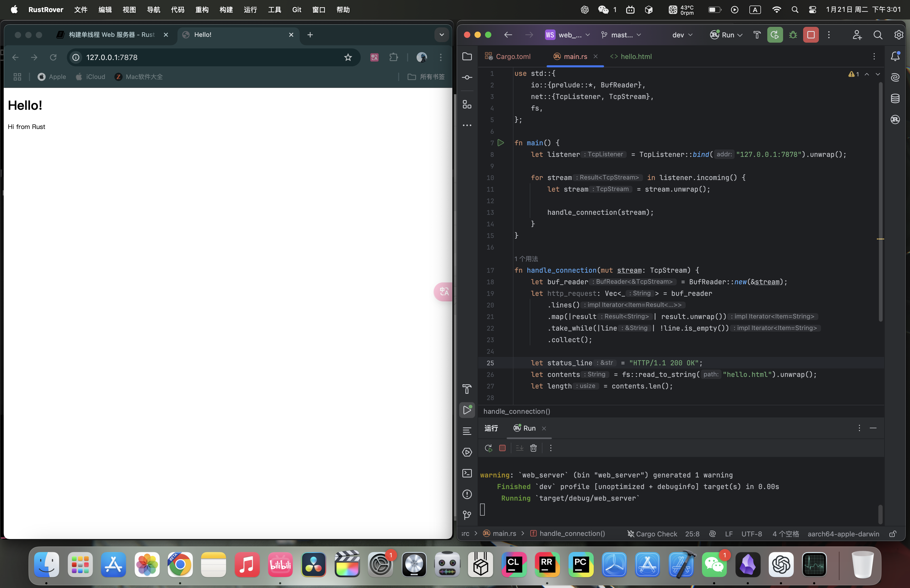
Task: Open the Services tool window
Action: pyautogui.click(x=467, y=452)
